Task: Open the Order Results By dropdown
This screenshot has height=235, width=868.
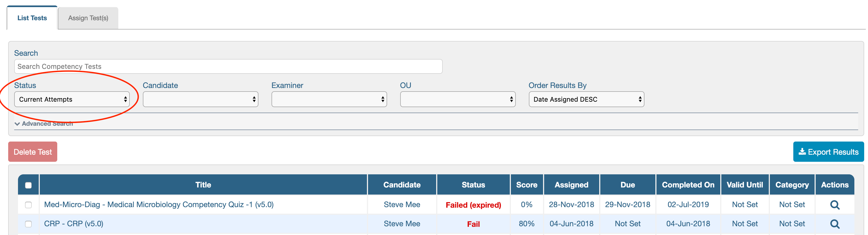Action: point(586,99)
